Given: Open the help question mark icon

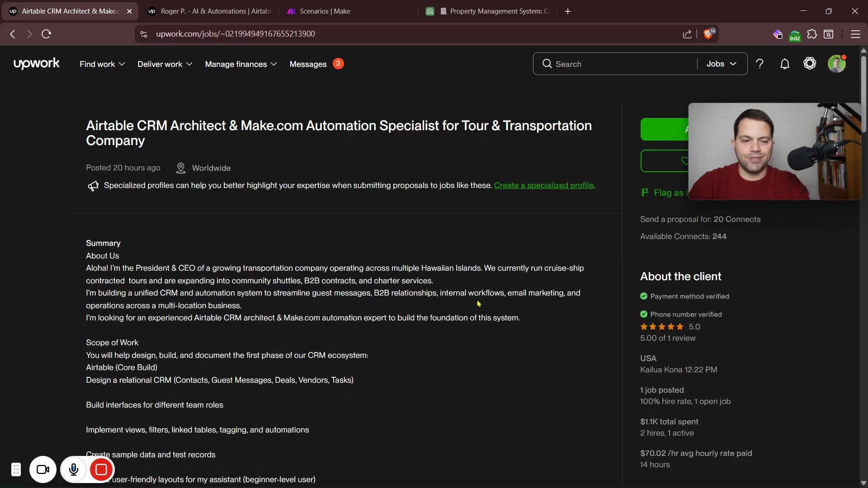Looking at the screenshot, I should point(760,64).
